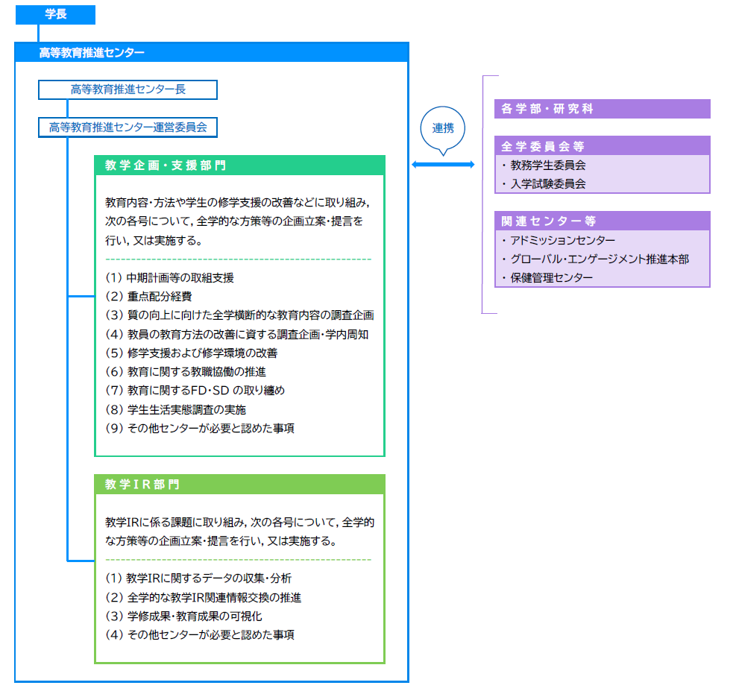This screenshot has height=700, width=736.
Task: Select the 高等教育推進センター header bar
Action: (212, 52)
